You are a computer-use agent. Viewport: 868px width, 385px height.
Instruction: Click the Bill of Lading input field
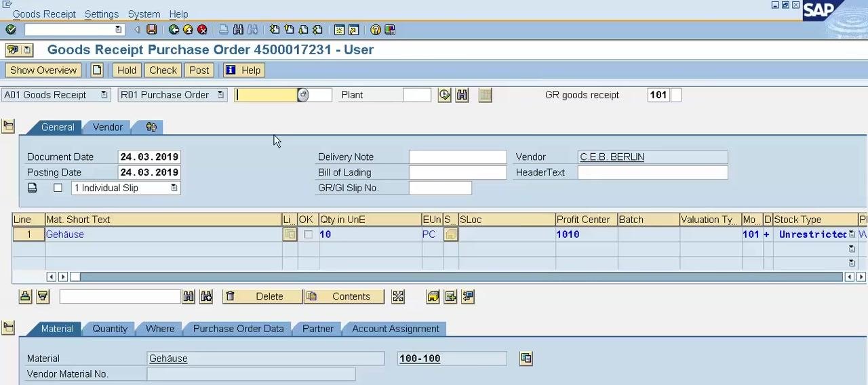pos(458,172)
